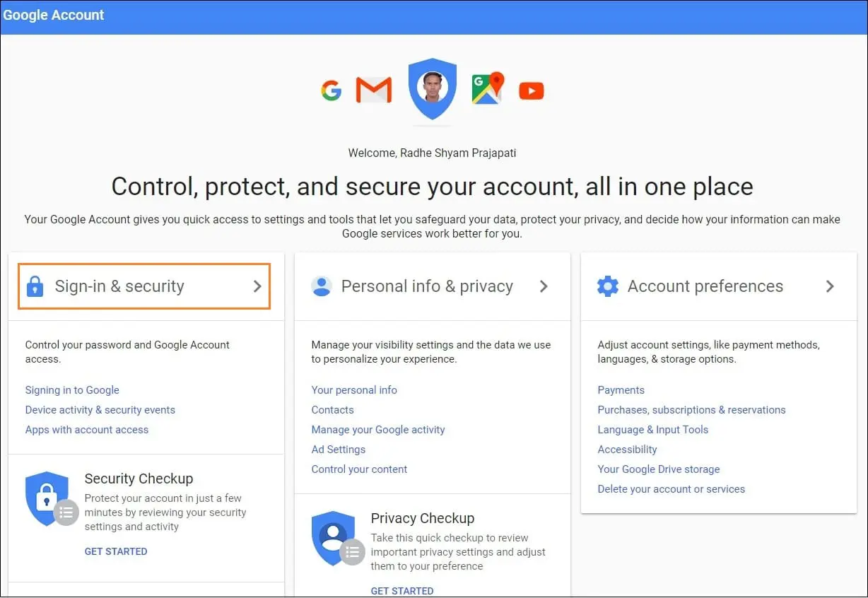The width and height of the screenshot is (868, 598).
Task: Open Device activity & security events
Action: 100,410
